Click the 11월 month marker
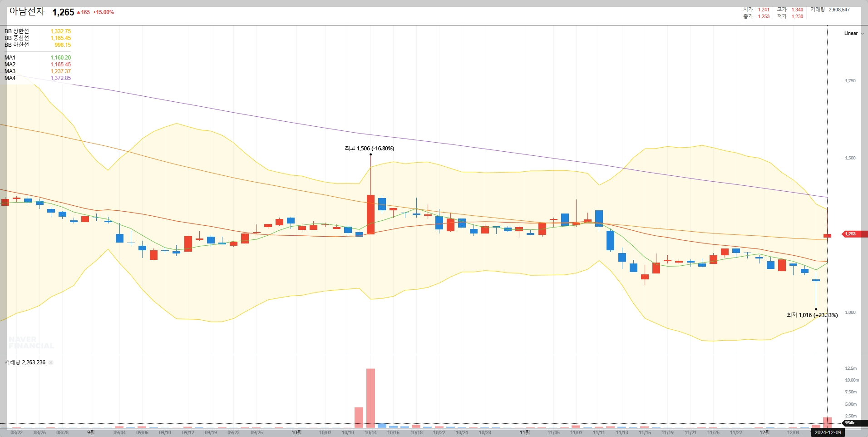 pos(524,433)
